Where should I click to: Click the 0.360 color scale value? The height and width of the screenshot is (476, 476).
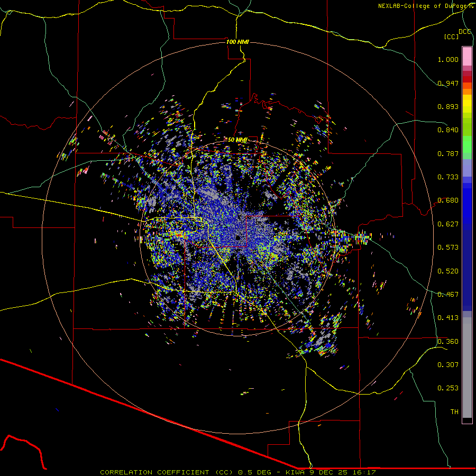[448, 342]
